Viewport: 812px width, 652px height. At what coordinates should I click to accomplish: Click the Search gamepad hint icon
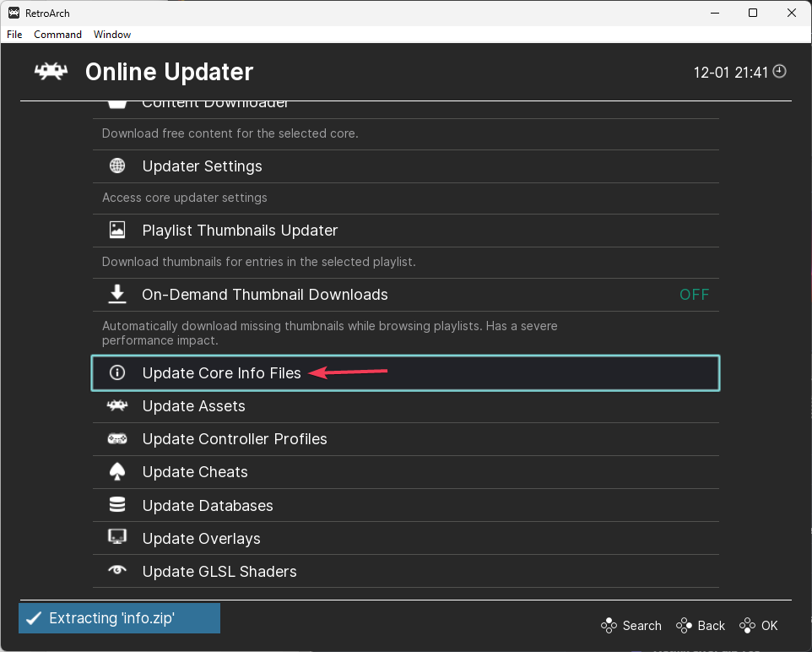(x=609, y=626)
